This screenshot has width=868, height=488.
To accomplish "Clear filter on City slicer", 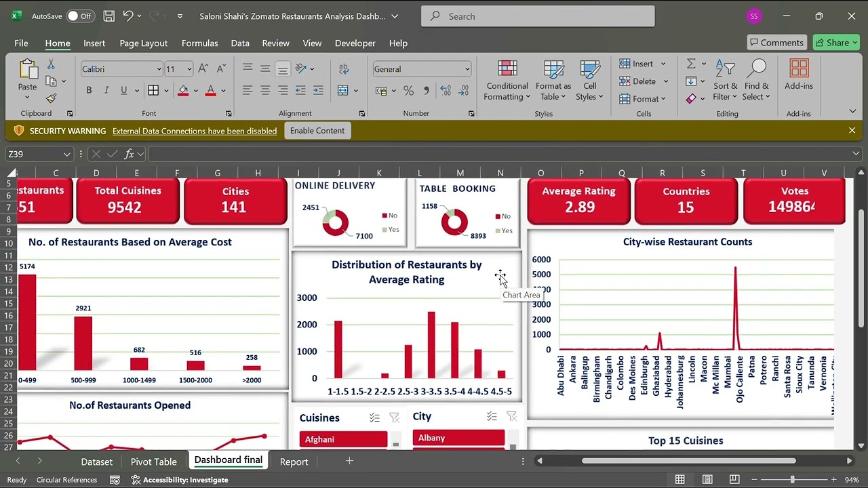I will 511,416.
